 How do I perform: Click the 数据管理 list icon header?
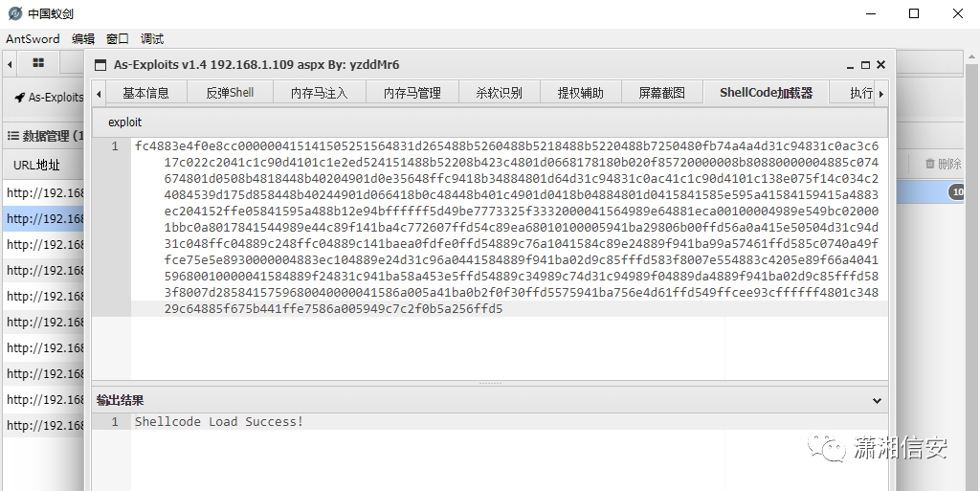(x=12, y=136)
